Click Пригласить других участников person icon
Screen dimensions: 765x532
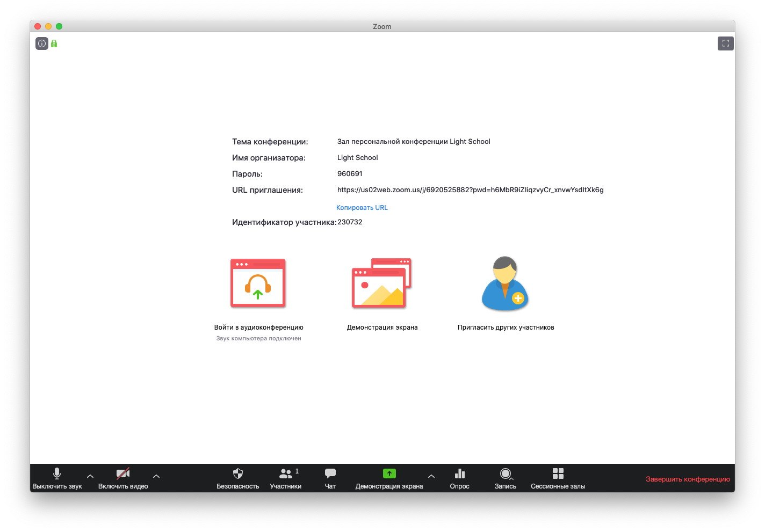pyautogui.click(x=505, y=283)
